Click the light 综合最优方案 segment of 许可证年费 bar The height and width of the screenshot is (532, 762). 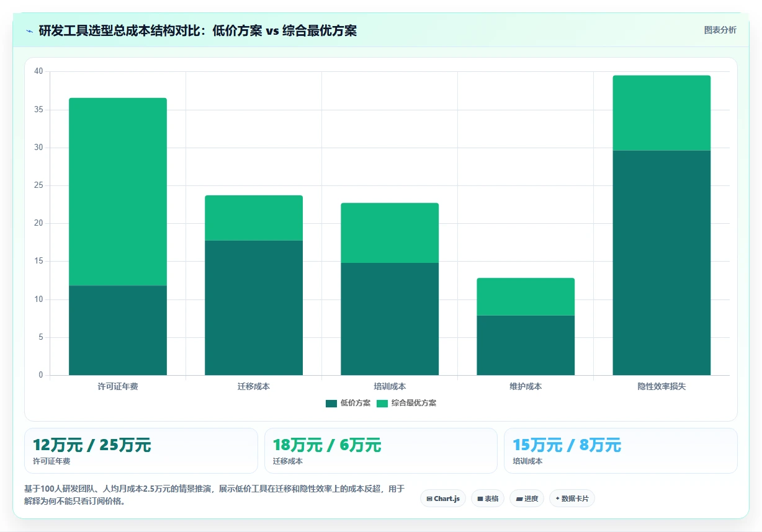coord(118,192)
